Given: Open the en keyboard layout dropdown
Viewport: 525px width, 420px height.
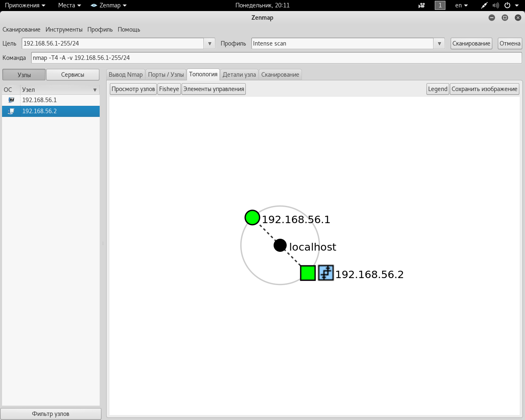Looking at the screenshot, I should (461, 5).
